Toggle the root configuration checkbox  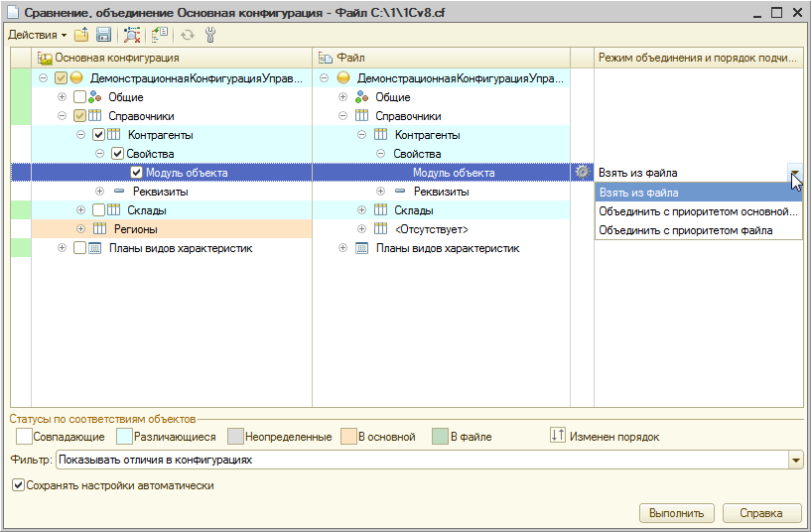61,78
